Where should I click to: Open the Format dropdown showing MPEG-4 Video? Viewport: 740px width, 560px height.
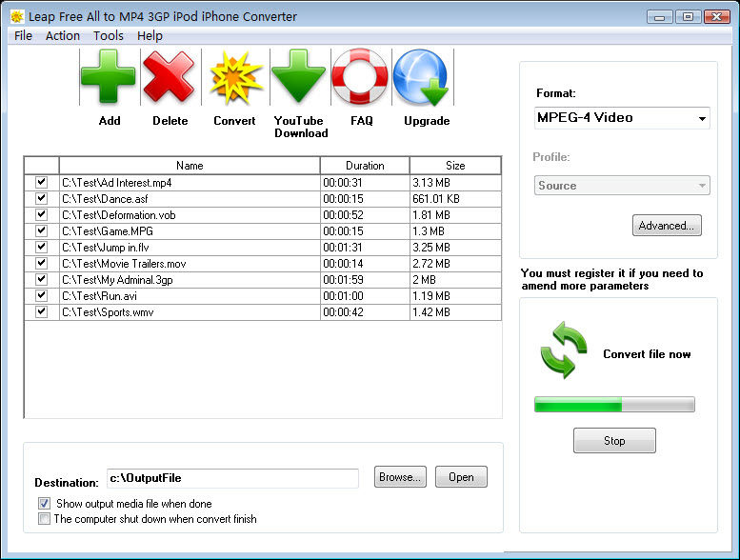click(x=622, y=118)
